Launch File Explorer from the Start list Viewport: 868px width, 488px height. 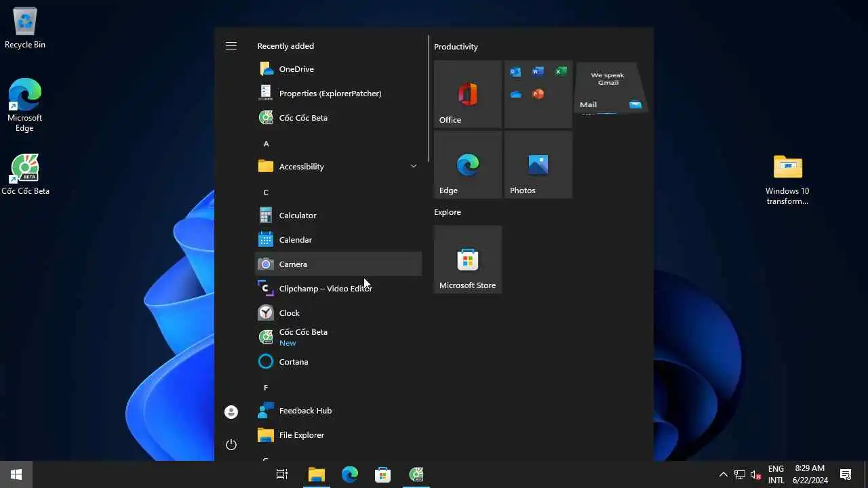[338, 435]
